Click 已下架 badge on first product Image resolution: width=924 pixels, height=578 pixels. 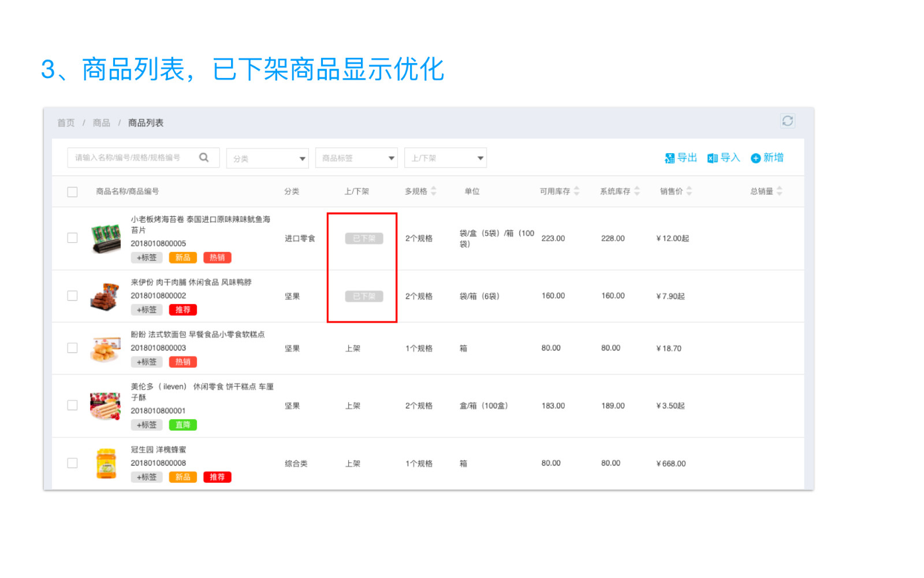364,238
